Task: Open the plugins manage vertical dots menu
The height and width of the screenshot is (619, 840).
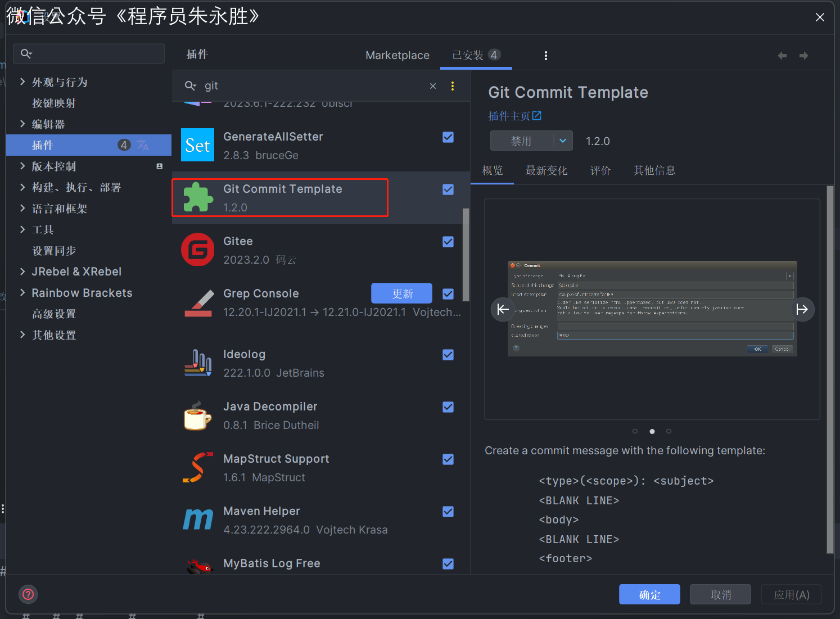Action: pyautogui.click(x=545, y=55)
